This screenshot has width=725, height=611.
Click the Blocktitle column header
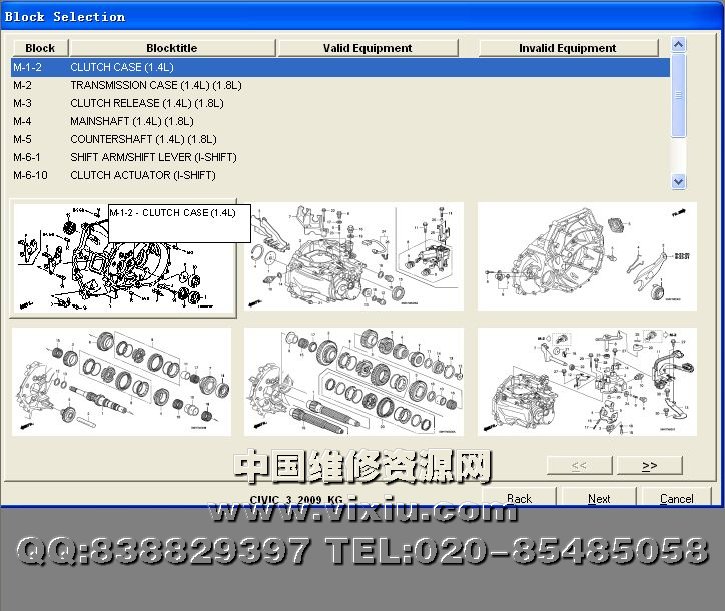click(x=171, y=48)
